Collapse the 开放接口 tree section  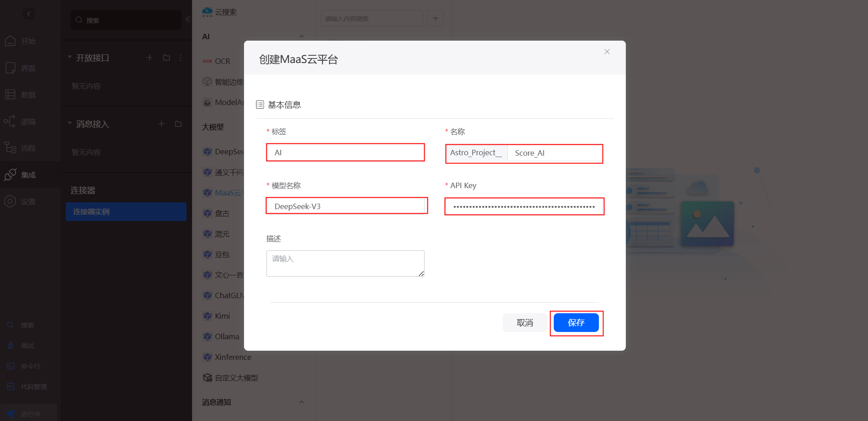pos(70,57)
